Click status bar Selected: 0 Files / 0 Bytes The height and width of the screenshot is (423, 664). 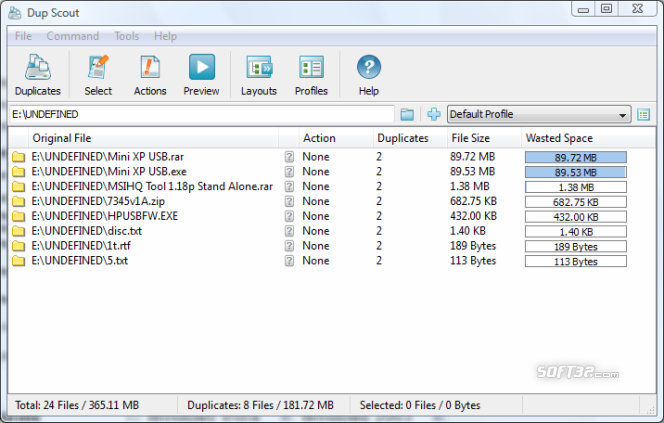point(420,405)
